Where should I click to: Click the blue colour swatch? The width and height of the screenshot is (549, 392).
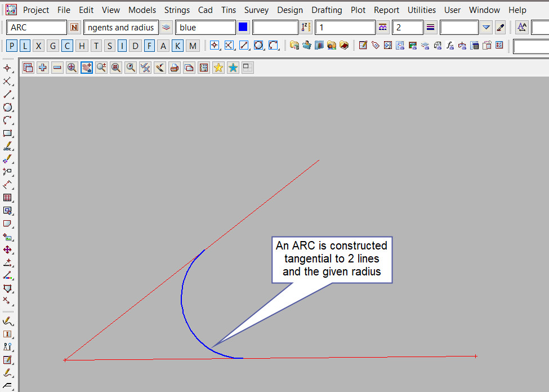pos(243,28)
